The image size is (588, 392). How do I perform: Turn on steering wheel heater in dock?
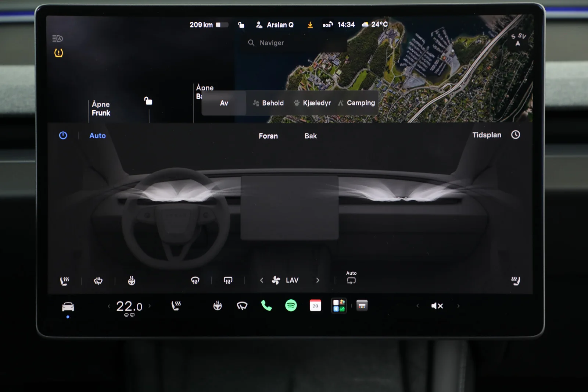218,306
